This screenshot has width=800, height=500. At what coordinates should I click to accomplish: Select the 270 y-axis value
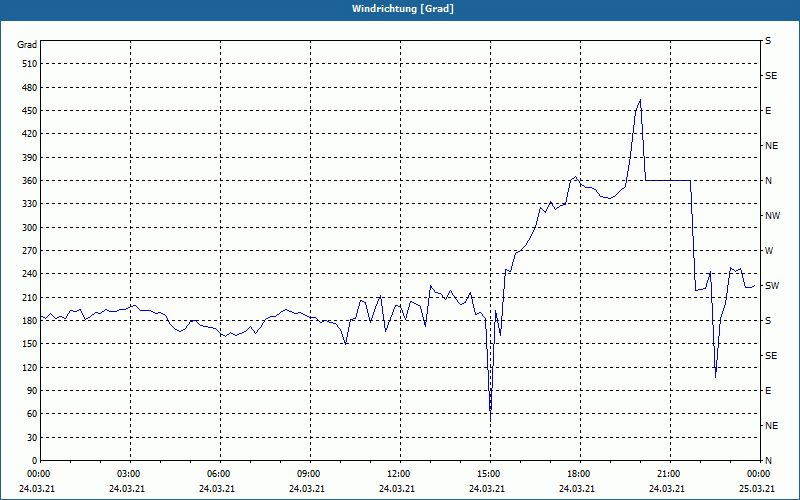coord(30,251)
